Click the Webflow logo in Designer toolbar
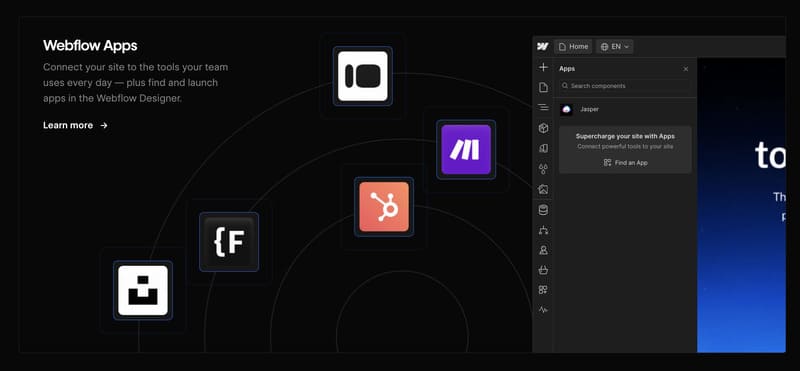This screenshot has width=800, height=371. pos(543,46)
